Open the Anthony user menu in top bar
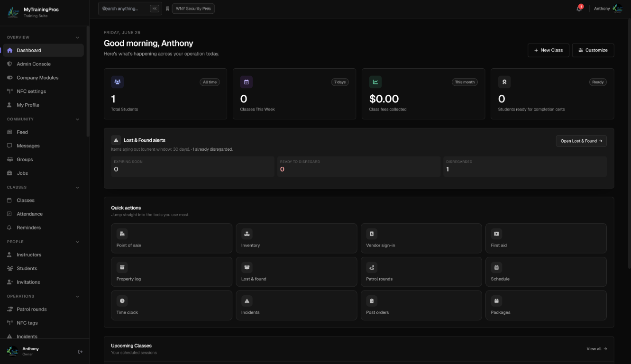 608,9
